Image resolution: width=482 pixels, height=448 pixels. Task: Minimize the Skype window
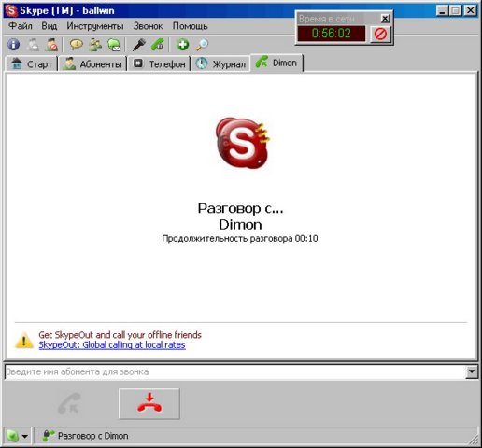click(442, 10)
